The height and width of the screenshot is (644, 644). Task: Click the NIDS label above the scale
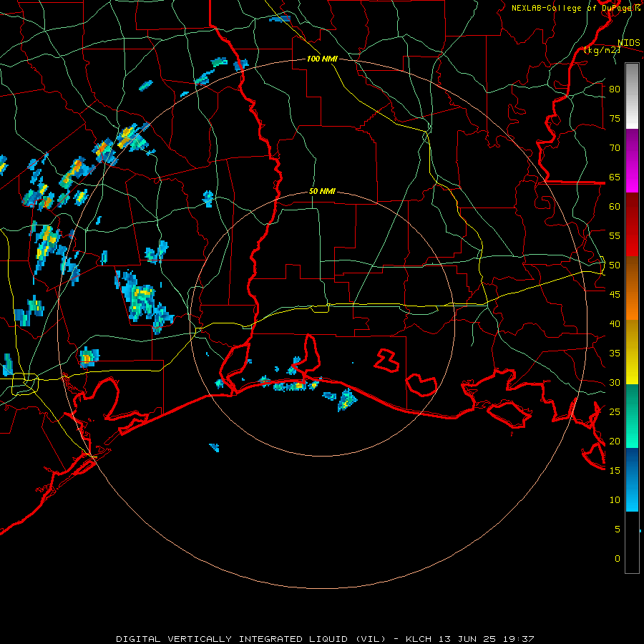(629, 43)
